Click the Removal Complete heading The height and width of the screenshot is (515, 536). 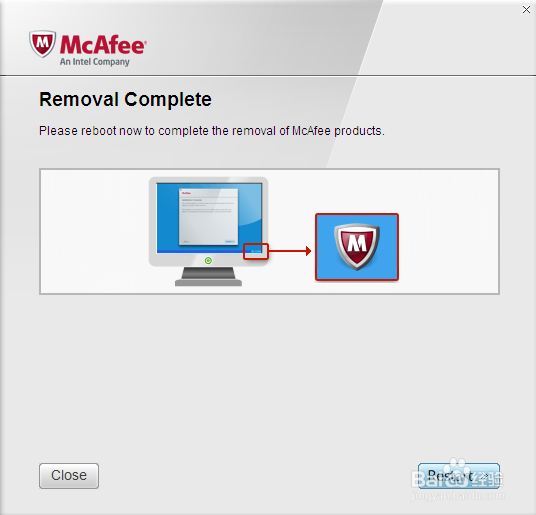coord(125,99)
